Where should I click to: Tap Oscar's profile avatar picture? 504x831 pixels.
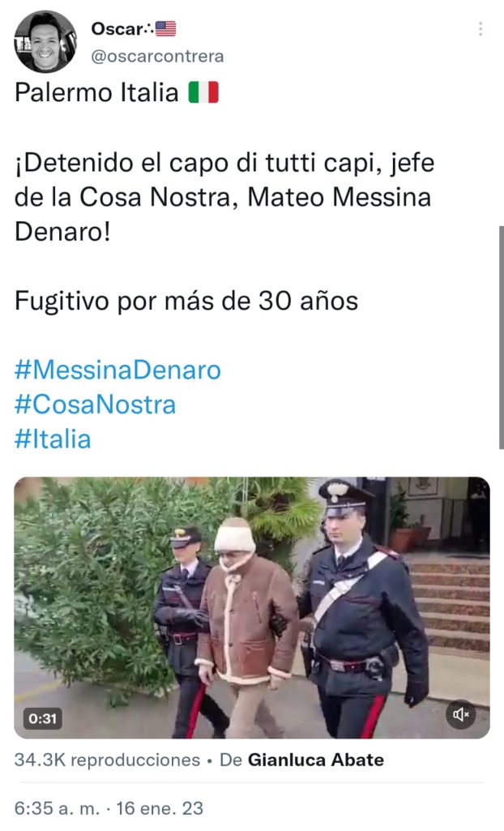pos(45,42)
